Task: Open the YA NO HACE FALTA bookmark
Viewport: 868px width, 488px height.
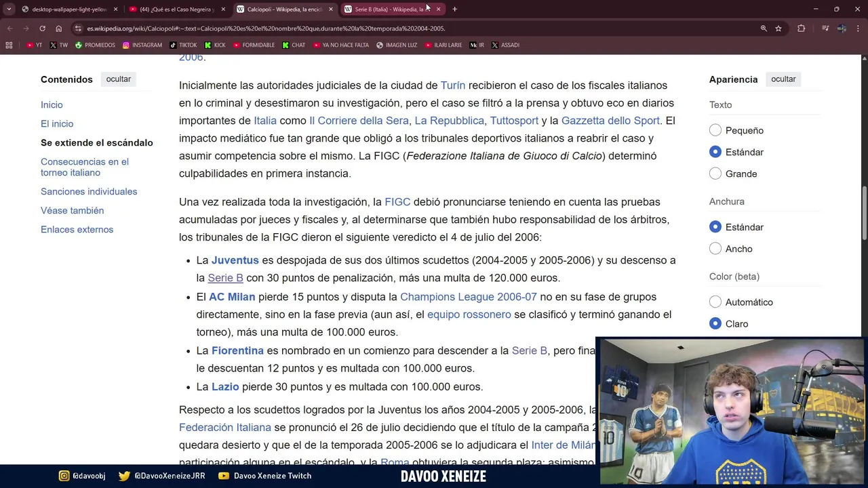Action: coord(341,45)
